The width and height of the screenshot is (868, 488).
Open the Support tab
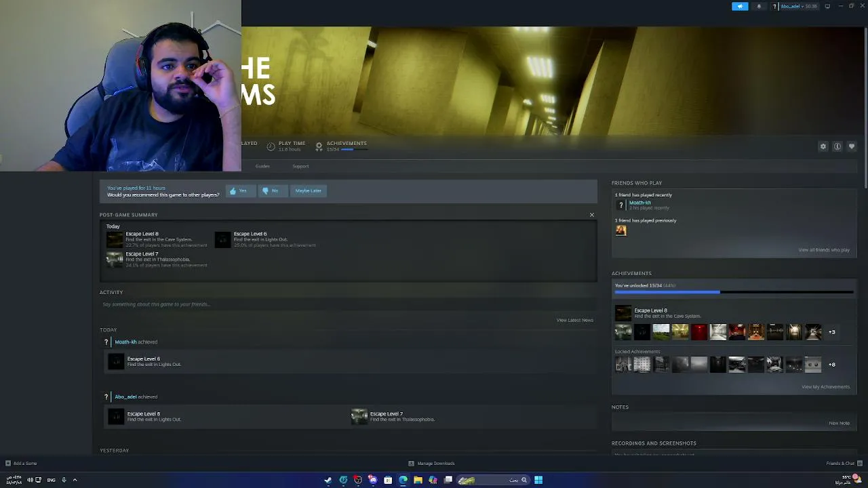(300, 166)
